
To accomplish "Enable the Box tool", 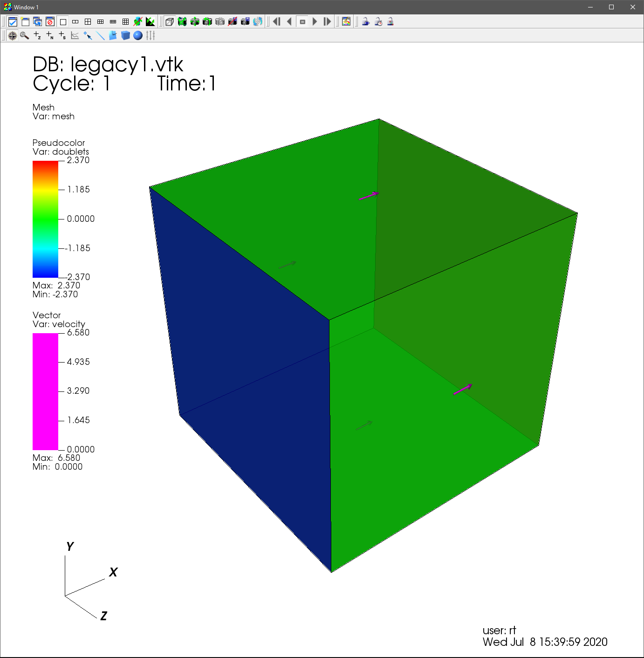I will pyautogui.click(x=125, y=35).
